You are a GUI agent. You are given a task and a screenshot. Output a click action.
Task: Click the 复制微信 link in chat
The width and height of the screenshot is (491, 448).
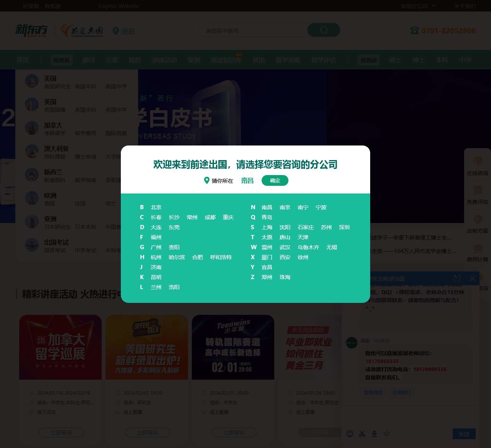pos(373,392)
